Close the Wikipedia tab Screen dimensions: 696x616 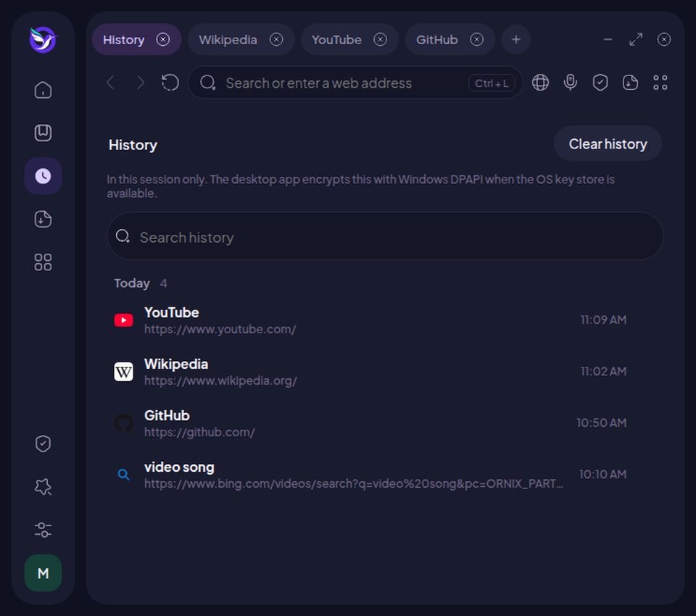click(276, 40)
